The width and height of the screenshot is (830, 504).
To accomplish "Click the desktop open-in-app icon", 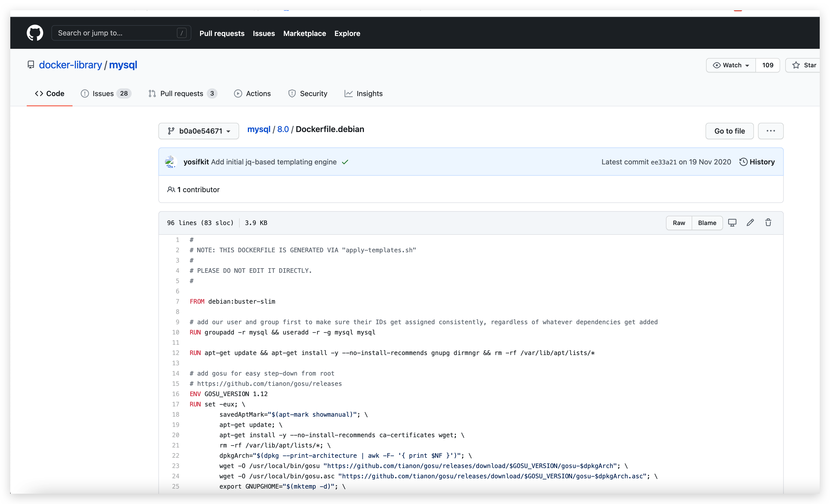I will click(732, 223).
